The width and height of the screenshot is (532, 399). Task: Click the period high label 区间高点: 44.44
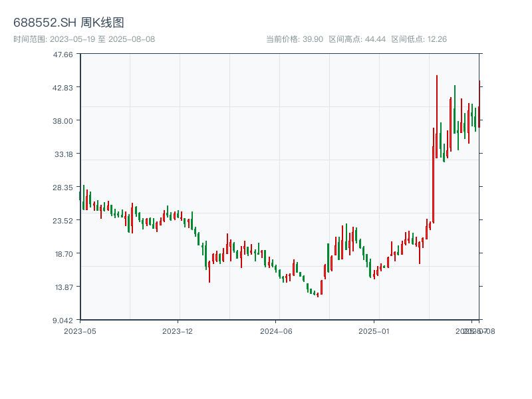[x=357, y=39]
